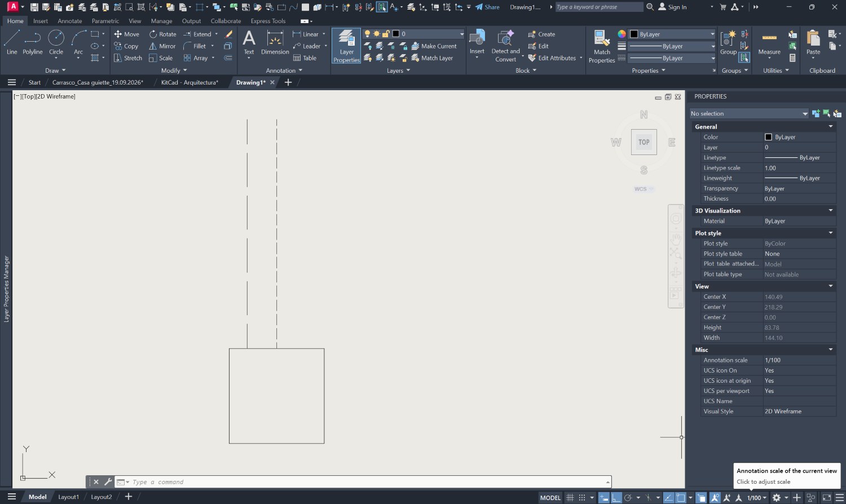Open Layer Properties manager
Image resolution: width=846 pixels, height=504 pixels.
[346, 46]
